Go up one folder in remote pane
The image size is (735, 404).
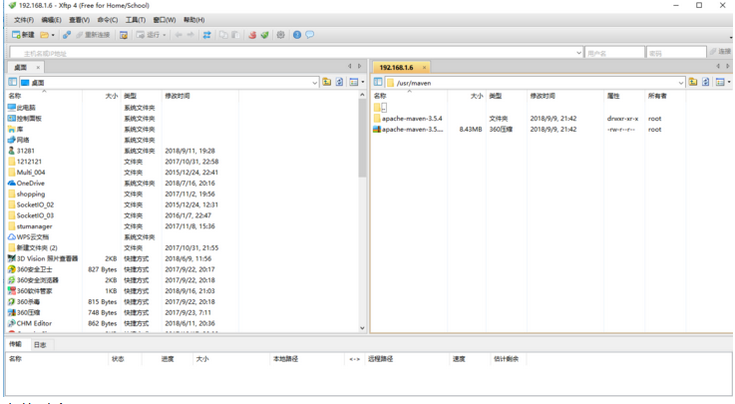click(x=692, y=82)
